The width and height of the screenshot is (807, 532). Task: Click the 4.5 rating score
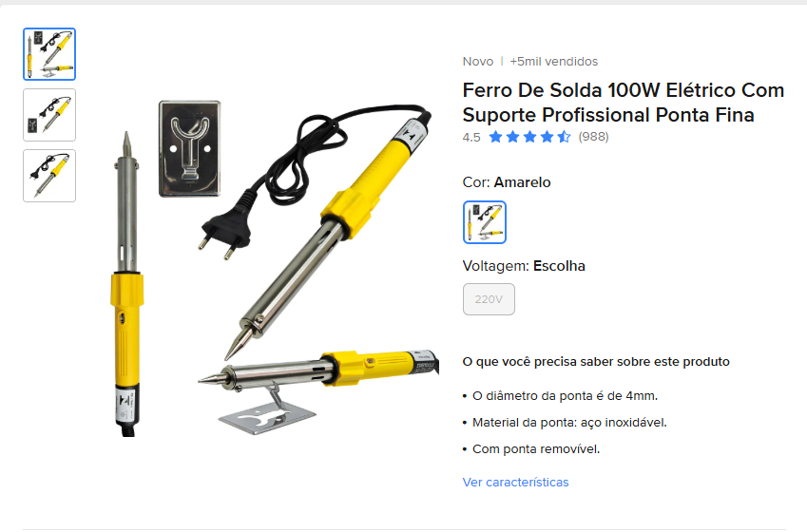(471, 138)
